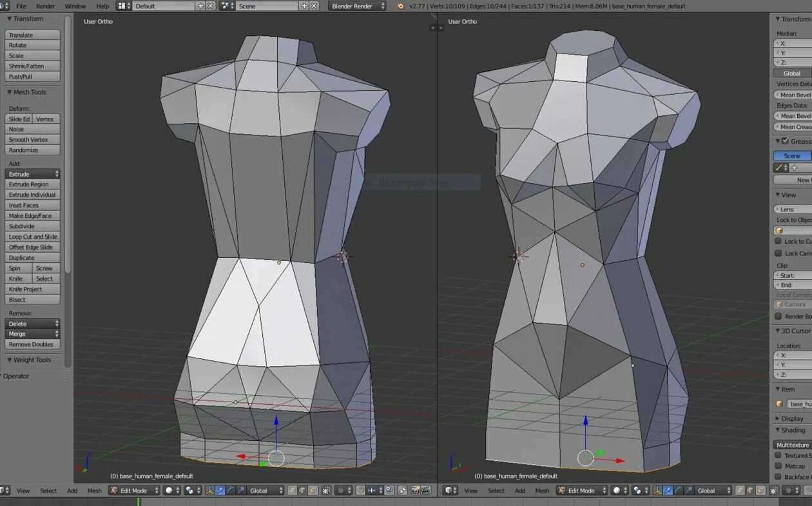Open the Blender Render engine dropdown

tap(357, 6)
